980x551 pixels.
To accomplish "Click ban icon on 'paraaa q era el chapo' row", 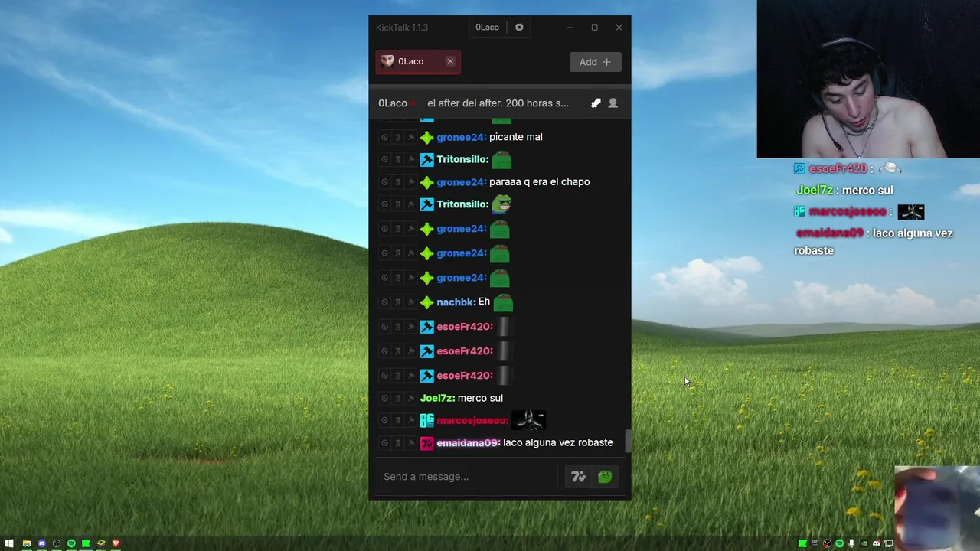I will click(x=384, y=182).
